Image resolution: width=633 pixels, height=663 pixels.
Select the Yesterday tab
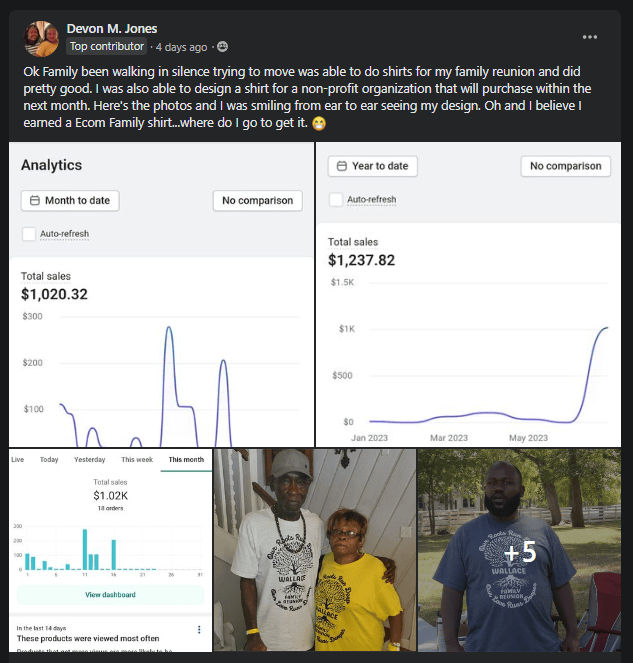click(x=89, y=459)
